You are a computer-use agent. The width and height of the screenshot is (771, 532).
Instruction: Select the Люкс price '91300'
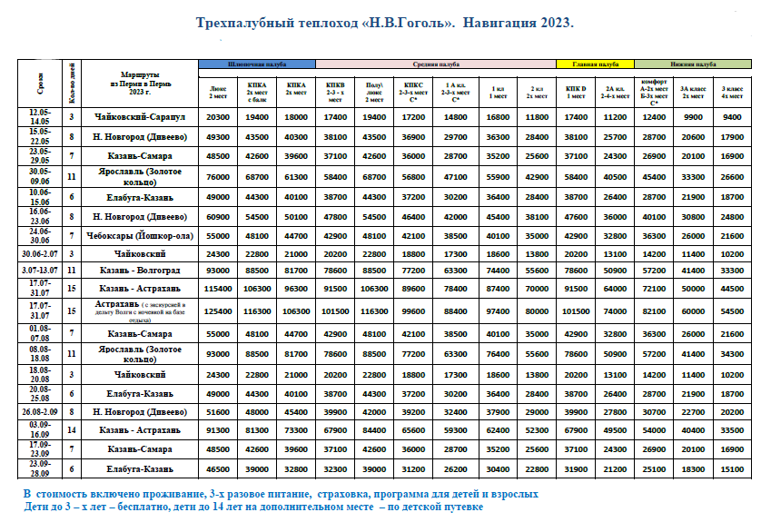218,430
